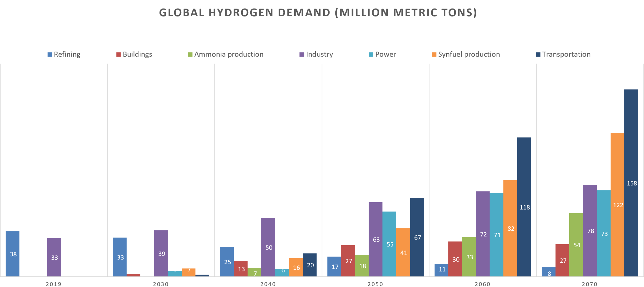Click the 2040 axis label
Screen dimensions: 644x287
(268, 284)
